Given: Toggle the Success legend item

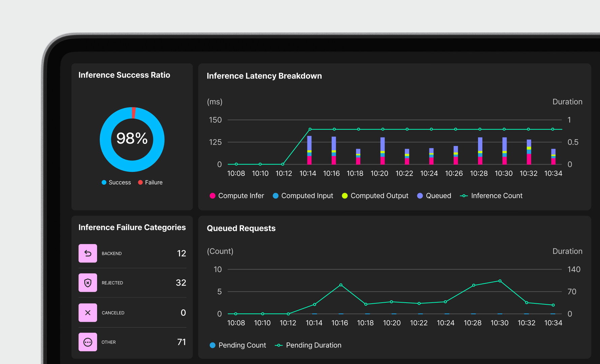Looking at the screenshot, I should (x=116, y=182).
